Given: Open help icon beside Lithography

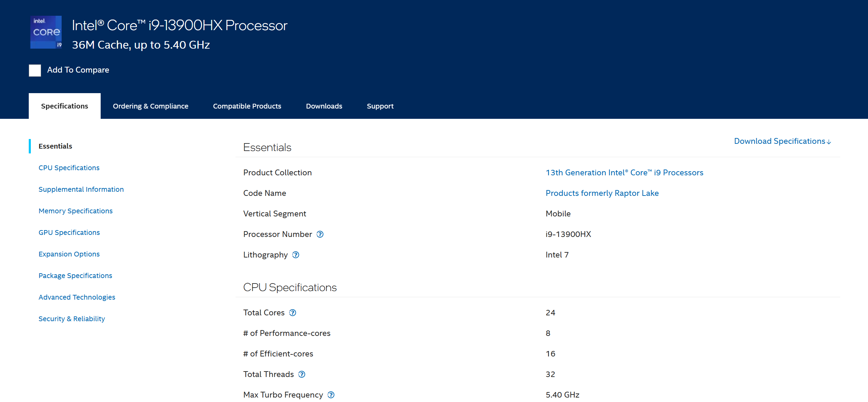Looking at the screenshot, I should coord(295,255).
